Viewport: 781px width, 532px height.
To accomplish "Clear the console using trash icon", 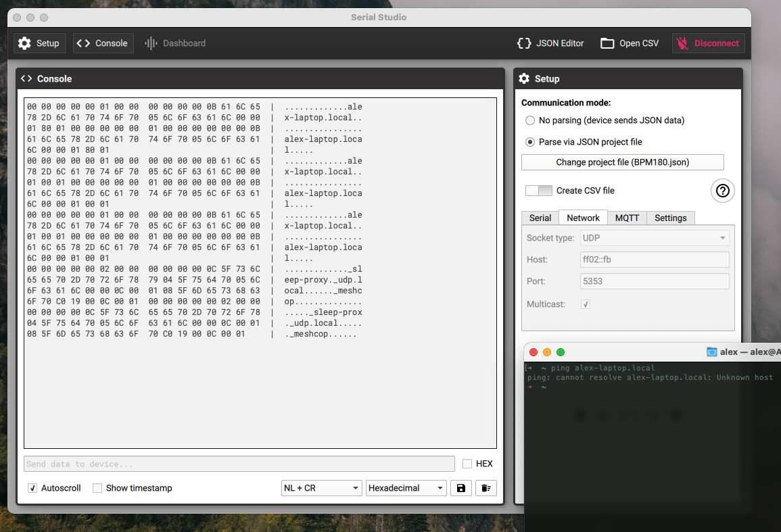I will [x=486, y=487].
